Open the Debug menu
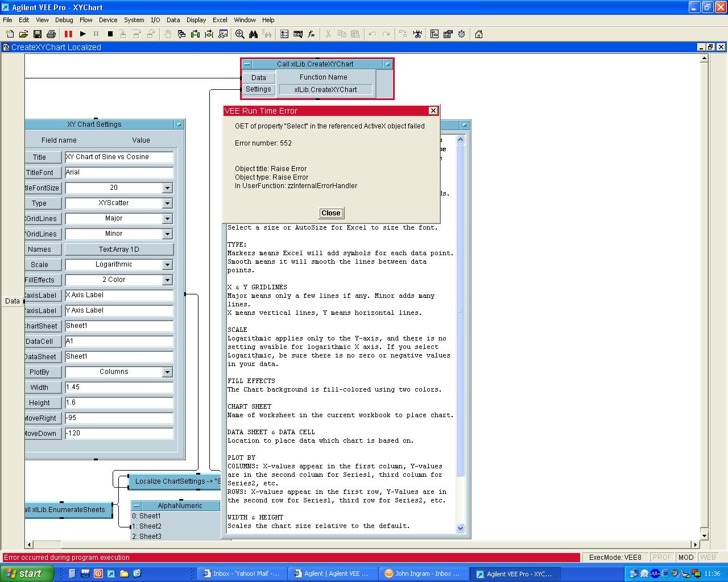 pyautogui.click(x=64, y=20)
